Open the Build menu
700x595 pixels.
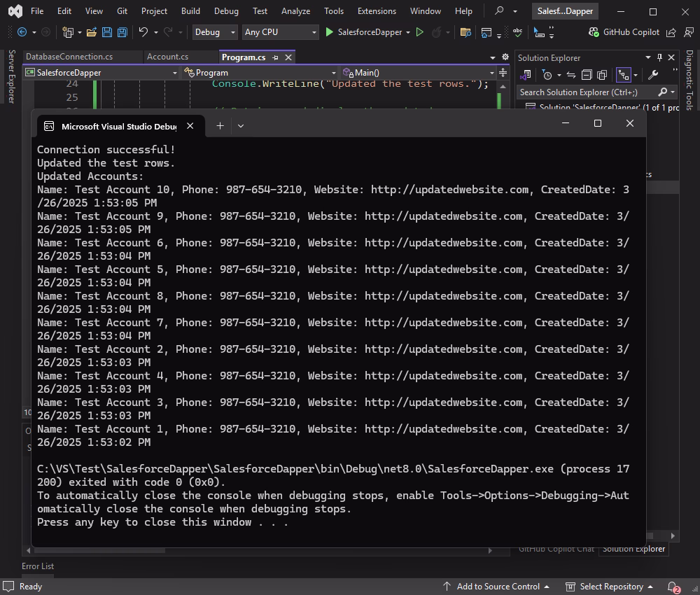pyautogui.click(x=190, y=11)
